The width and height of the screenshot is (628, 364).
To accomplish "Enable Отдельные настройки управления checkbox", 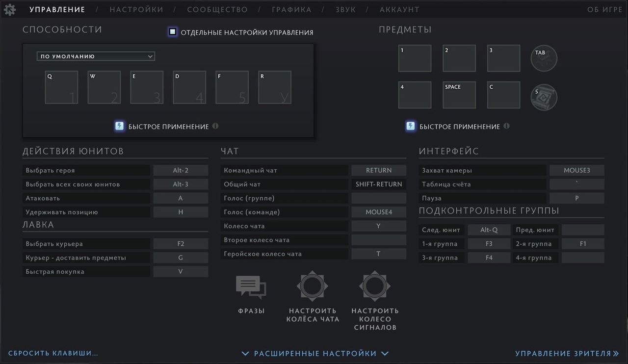I will tap(173, 32).
